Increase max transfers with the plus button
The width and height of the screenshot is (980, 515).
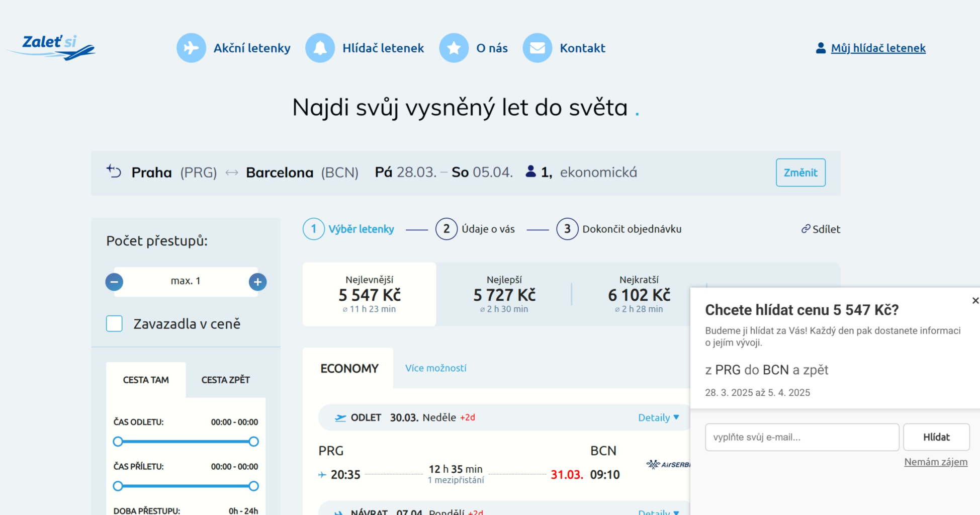[x=257, y=282]
